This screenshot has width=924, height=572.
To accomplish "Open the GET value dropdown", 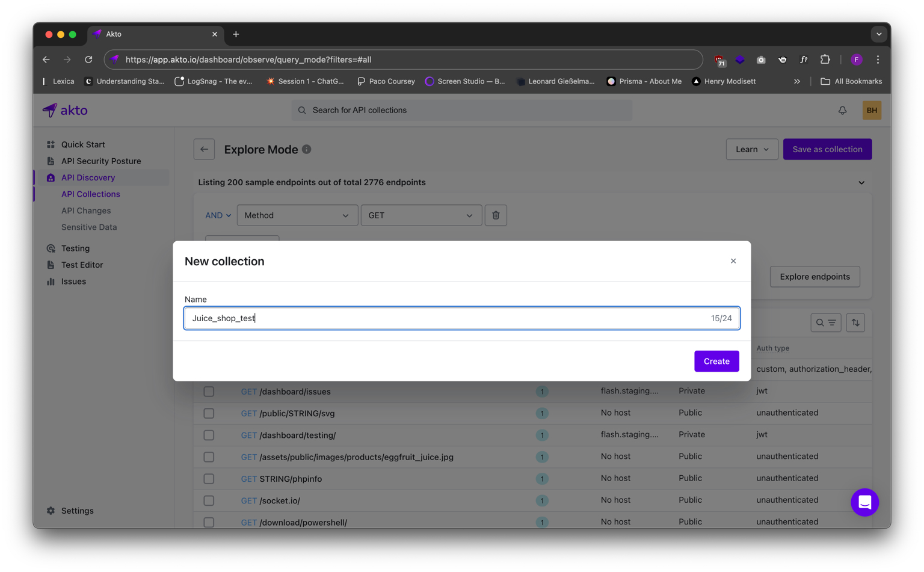I will pos(421,215).
